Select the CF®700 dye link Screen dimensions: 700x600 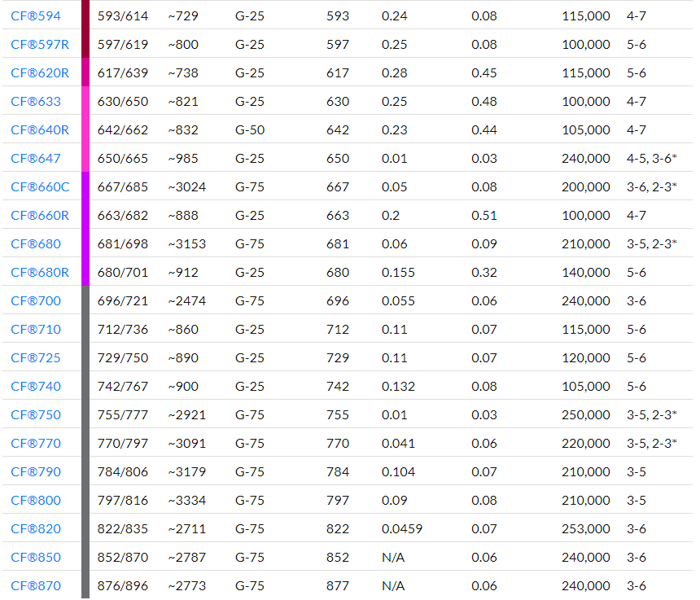click(x=36, y=301)
